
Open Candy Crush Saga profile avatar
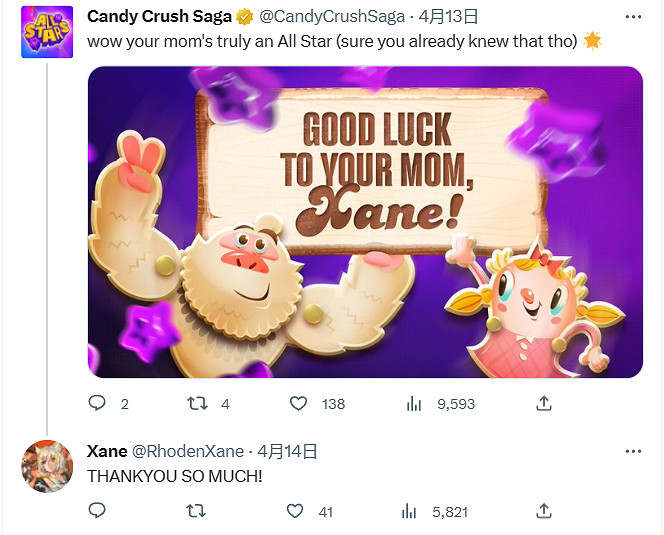[x=47, y=31]
